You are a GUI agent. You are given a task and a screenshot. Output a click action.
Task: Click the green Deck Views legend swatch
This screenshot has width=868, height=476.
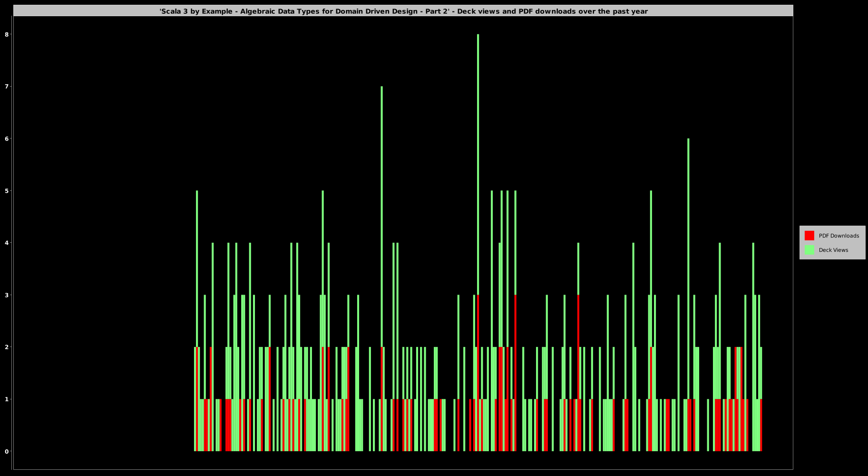pos(809,250)
